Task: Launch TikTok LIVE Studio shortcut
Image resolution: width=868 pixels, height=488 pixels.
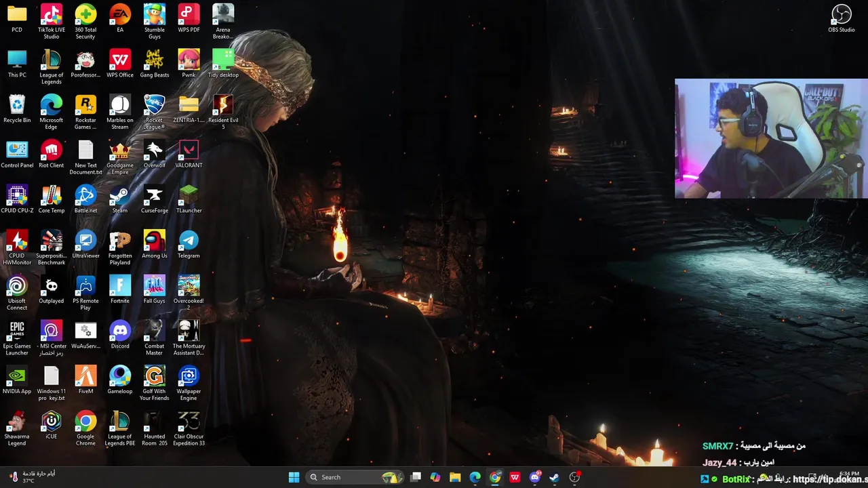Action: point(52,21)
